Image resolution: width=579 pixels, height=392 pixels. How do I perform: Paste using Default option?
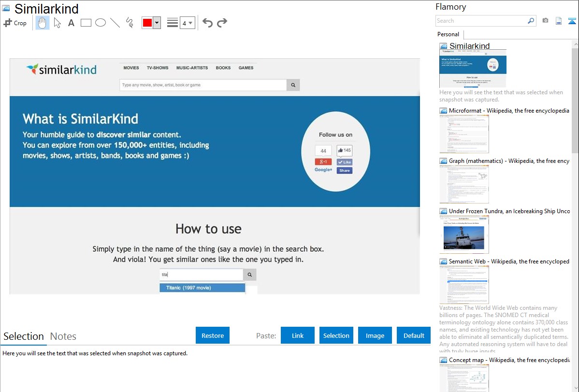(414, 335)
